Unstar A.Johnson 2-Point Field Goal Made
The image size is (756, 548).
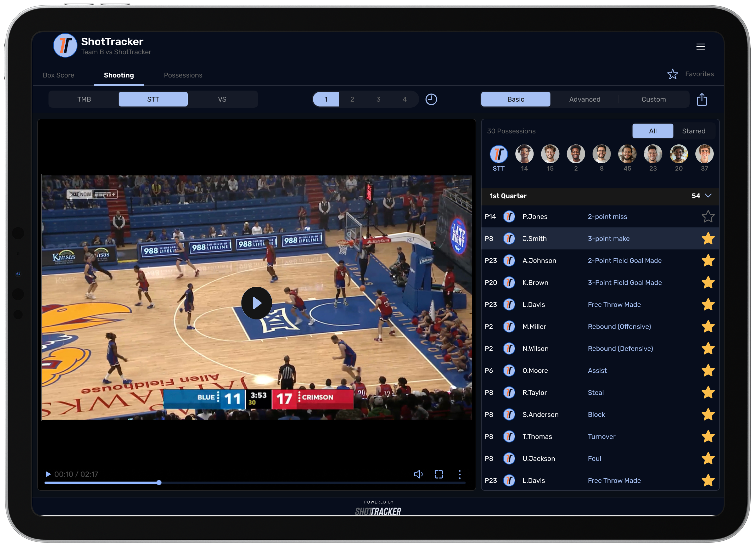point(708,260)
